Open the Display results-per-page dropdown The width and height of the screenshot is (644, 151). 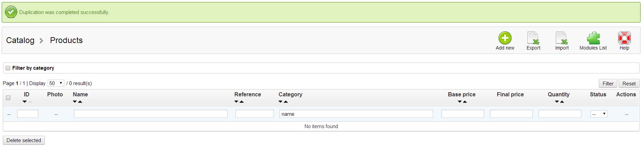56,83
